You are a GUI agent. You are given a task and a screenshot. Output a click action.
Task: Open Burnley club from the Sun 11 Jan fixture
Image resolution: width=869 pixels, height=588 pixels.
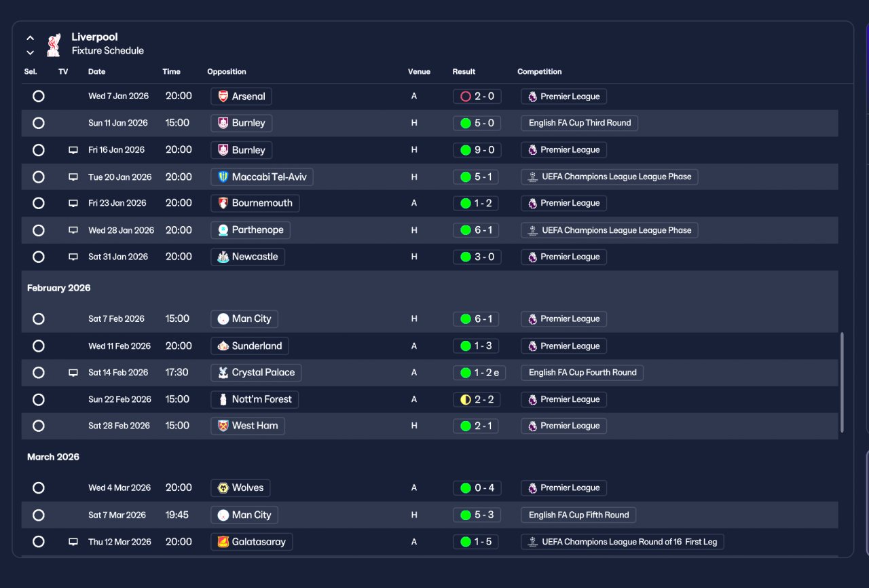[x=242, y=123]
